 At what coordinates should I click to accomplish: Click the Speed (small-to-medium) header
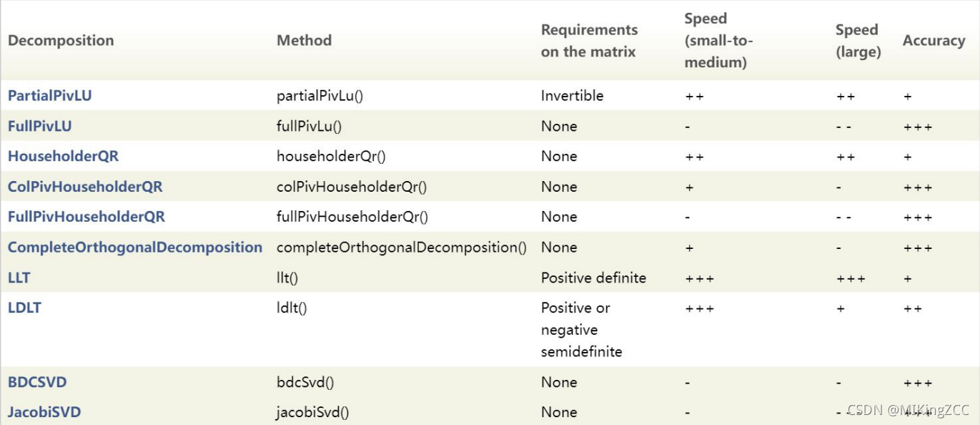pyautogui.click(x=718, y=40)
